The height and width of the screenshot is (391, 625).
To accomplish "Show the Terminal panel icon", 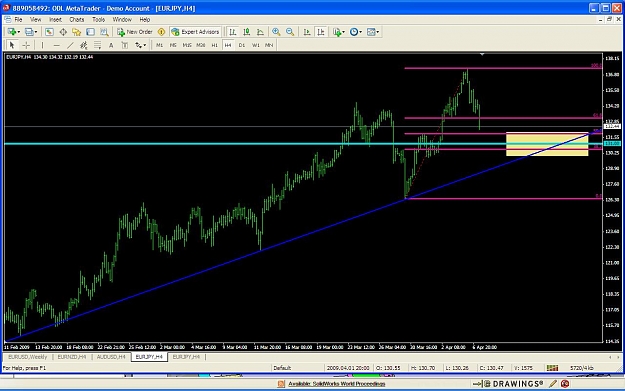I will 90,32.
